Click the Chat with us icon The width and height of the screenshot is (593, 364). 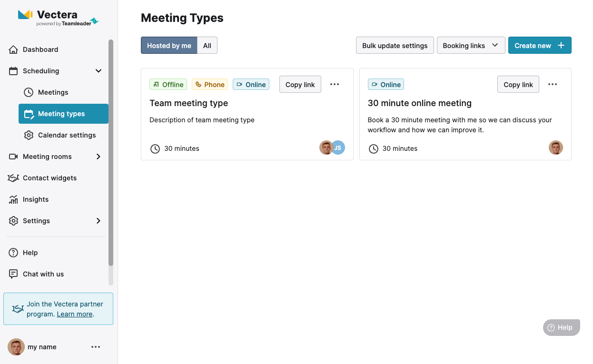point(13,274)
